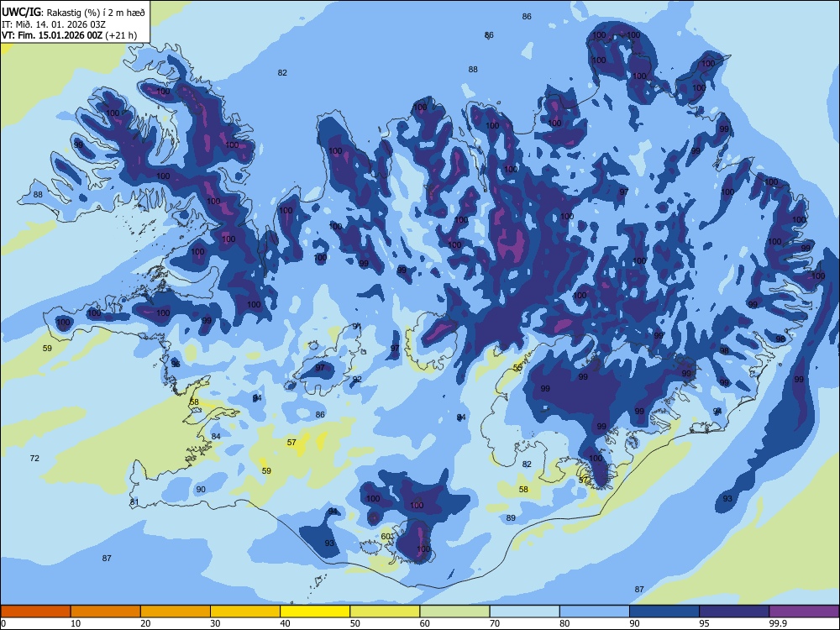
Task: Pick the 20–30 legend color swatch
Action: pos(176,612)
